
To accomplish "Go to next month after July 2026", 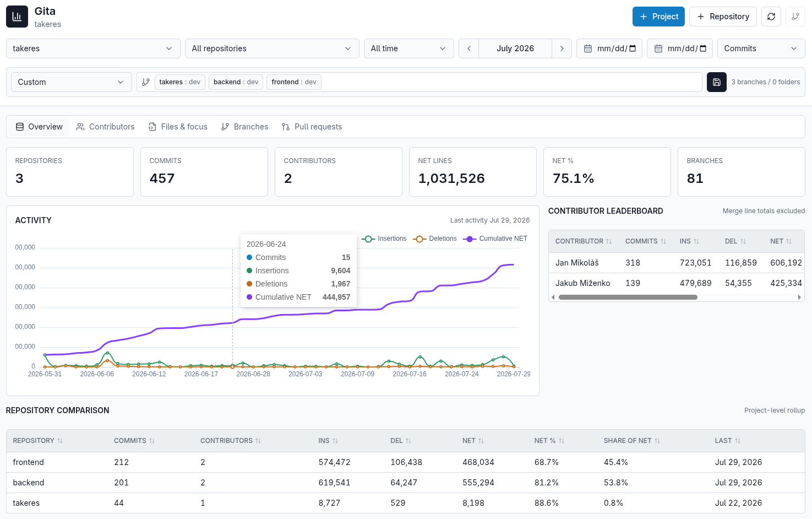I will (x=562, y=48).
